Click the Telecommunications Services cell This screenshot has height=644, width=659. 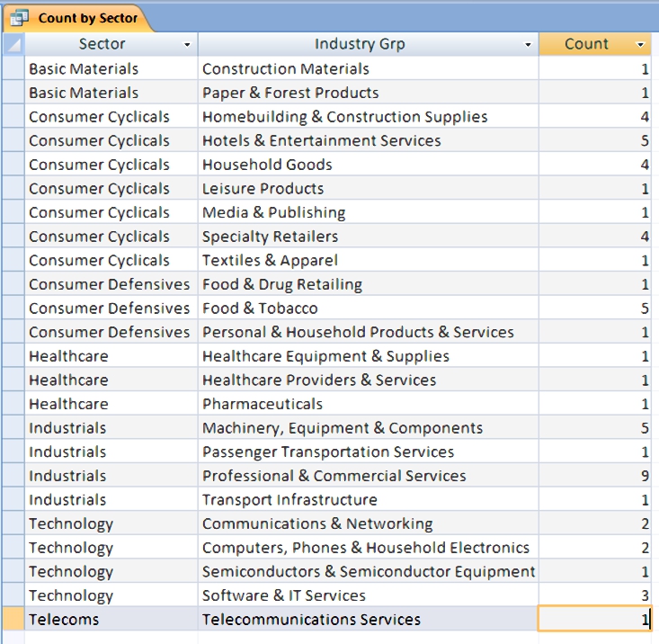(x=369, y=619)
